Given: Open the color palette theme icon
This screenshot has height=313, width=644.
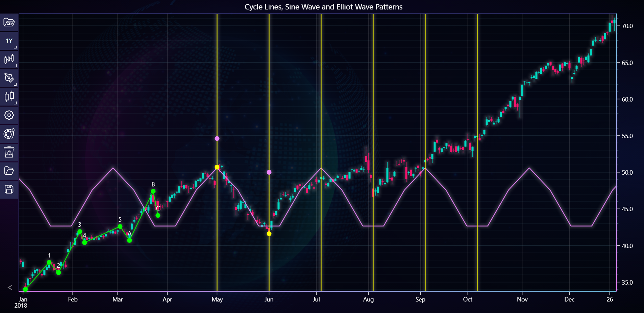Looking at the screenshot, I should pyautogui.click(x=9, y=134).
